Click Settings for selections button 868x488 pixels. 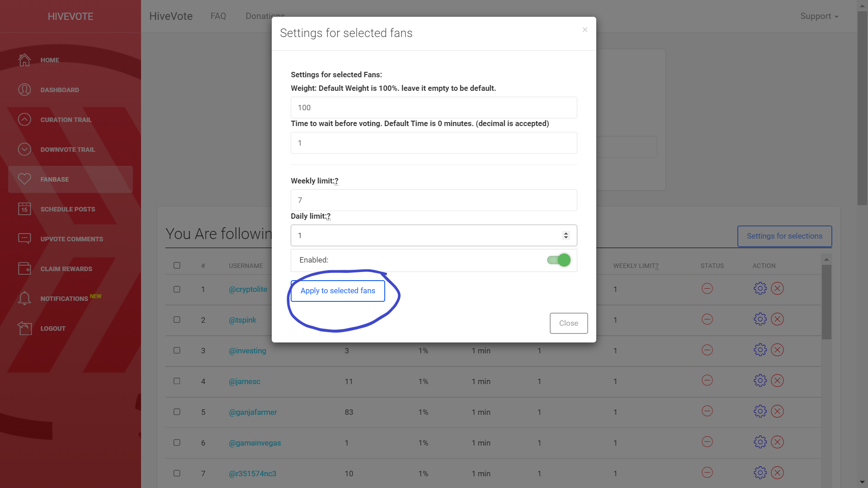tap(784, 236)
